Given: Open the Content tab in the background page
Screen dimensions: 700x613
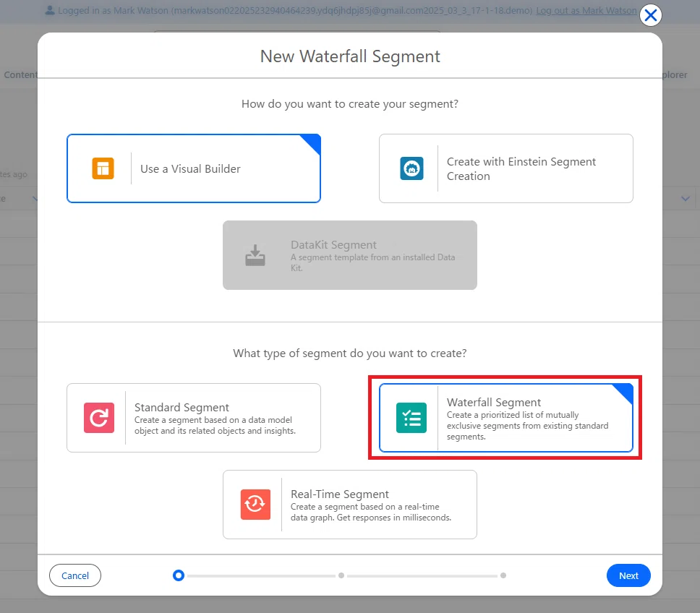Looking at the screenshot, I should click(x=20, y=75).
